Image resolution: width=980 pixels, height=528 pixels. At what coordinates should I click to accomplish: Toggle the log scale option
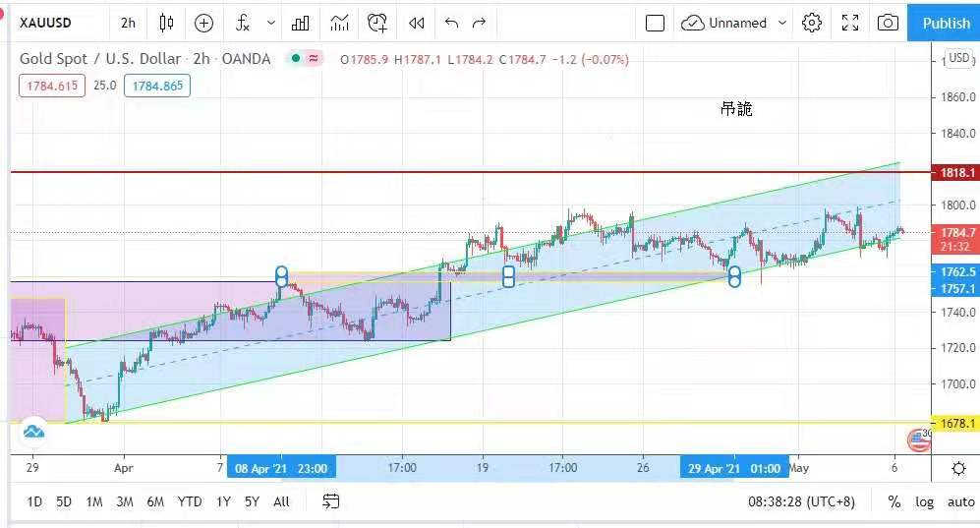pos(924,501)
